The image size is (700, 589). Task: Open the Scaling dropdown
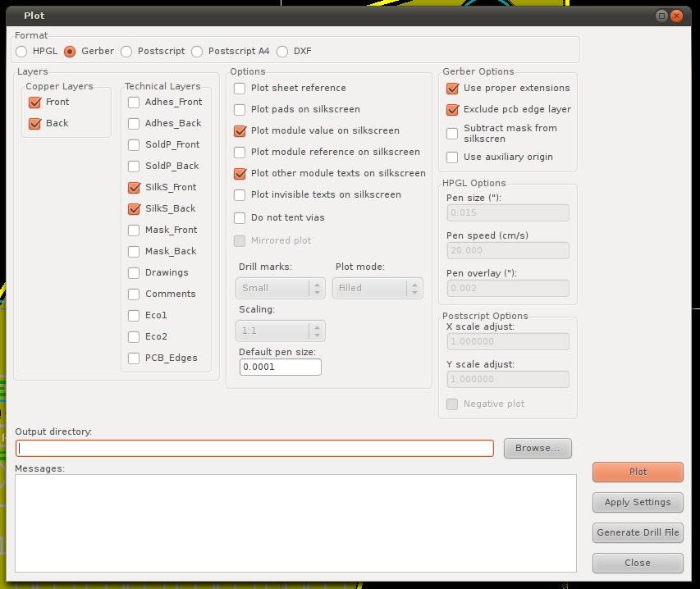pos(280,331)
